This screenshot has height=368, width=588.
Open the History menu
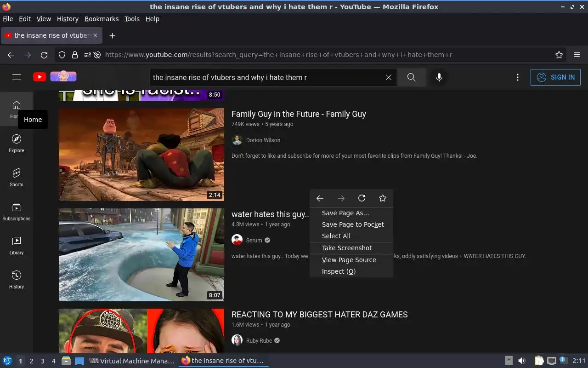tap(68, 19)
